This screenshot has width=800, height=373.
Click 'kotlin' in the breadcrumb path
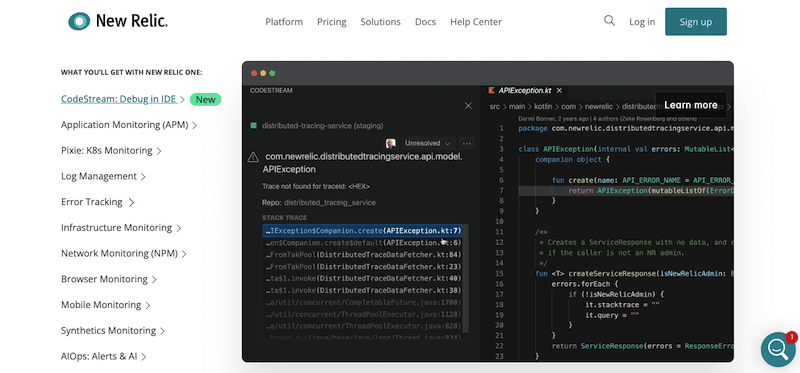(544, 107)
